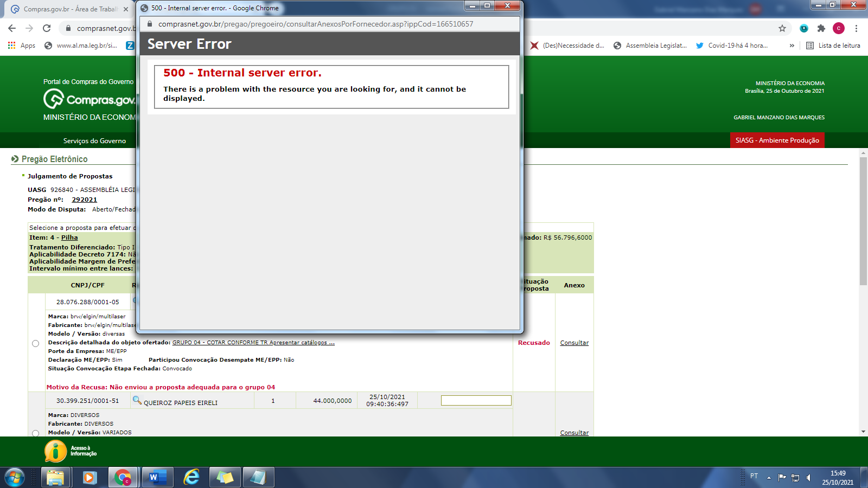The width and height of the screenshot is (868, 488).
Task: Click the popup lock security icon
Action: click(x=150, y=24)
